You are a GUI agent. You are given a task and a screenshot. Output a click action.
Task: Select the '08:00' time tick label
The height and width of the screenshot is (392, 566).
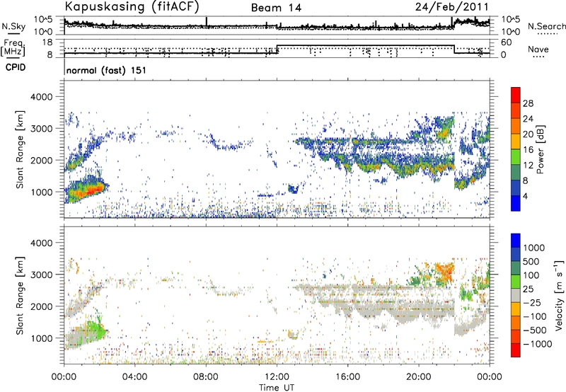point(206,377)
